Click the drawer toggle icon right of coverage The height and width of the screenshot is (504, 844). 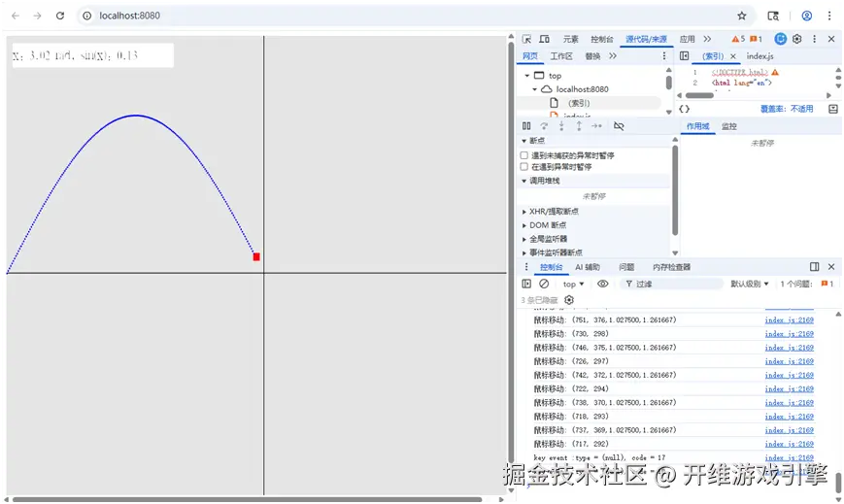[x=833, y=109]
